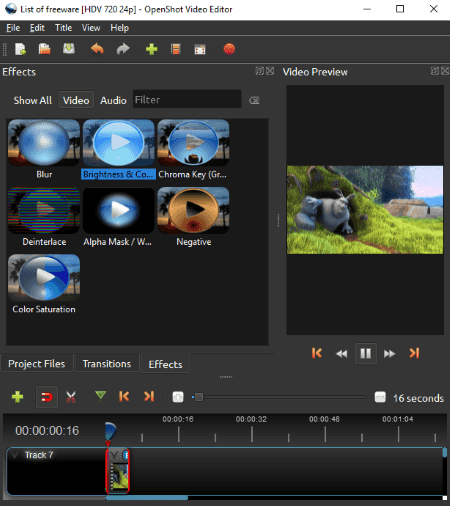Switch to the Effects tab

(x=165, y=364)
